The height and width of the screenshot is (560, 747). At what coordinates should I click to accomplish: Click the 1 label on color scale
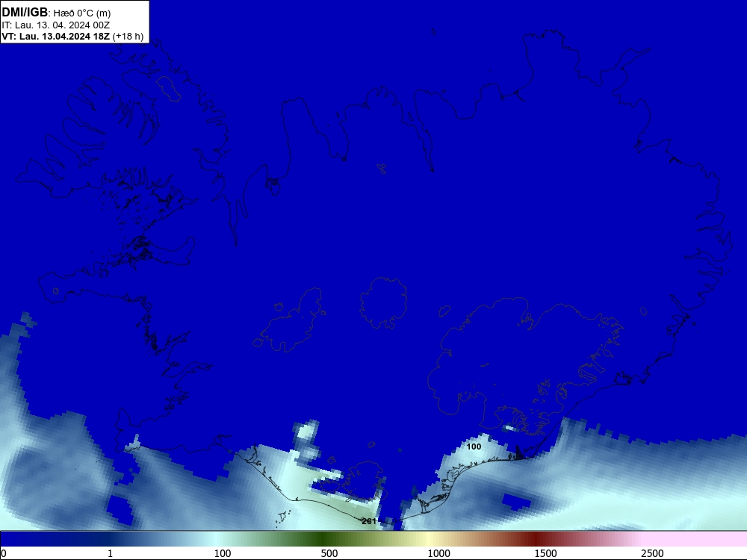click(110, 553)
